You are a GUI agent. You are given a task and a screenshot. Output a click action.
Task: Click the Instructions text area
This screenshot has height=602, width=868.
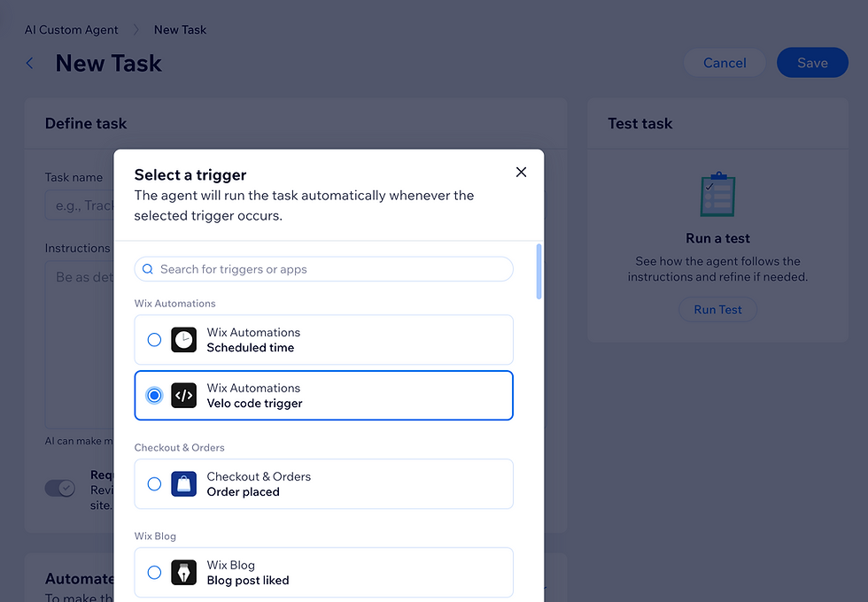(80, 344)
